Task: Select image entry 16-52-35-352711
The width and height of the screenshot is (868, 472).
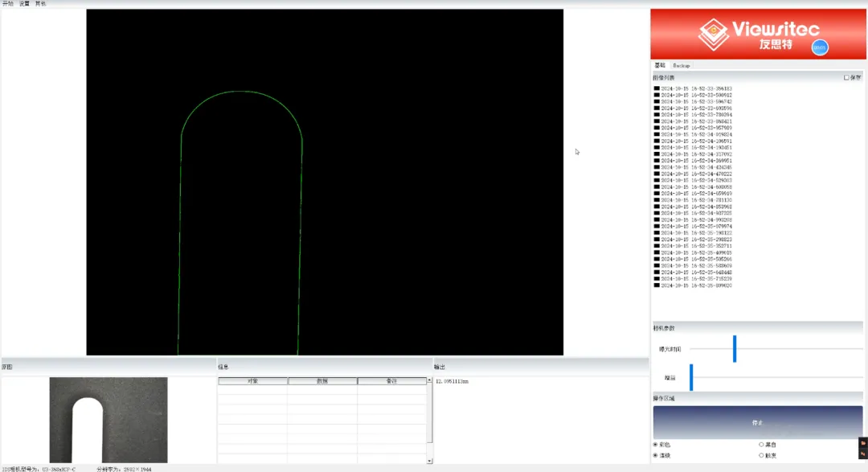Action: (696, 246)
